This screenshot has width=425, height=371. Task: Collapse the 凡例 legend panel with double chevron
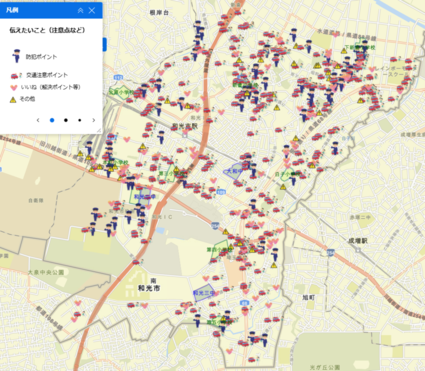pyautogui.click(x=80, y=11)
